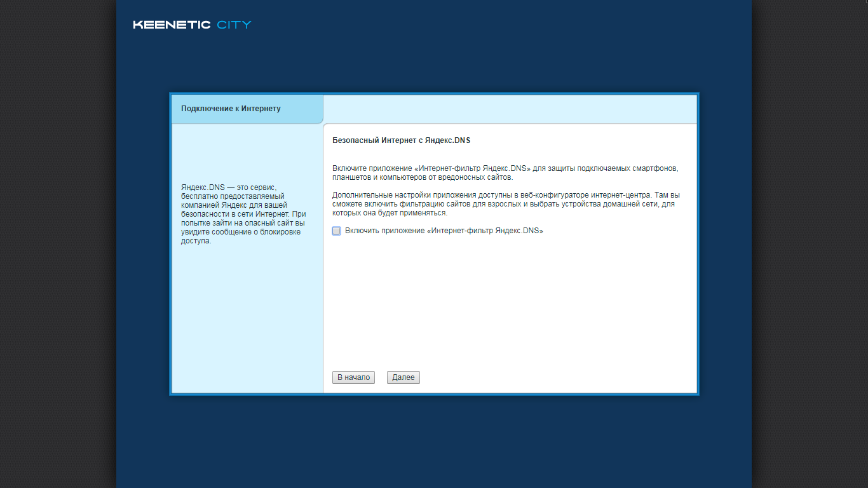Enable the Yandex.DNS internet filter checkbox
This screenshot has width=868, height=488.
[336, 231]
